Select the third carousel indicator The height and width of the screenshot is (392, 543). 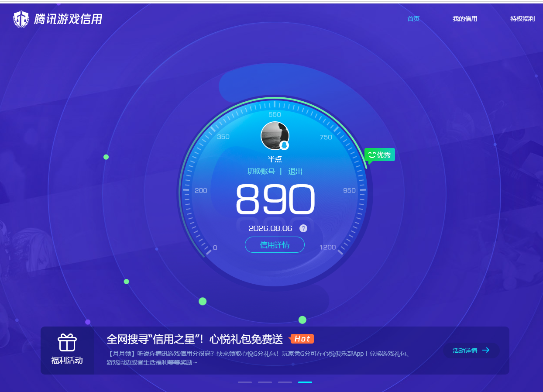pos(285,382)
